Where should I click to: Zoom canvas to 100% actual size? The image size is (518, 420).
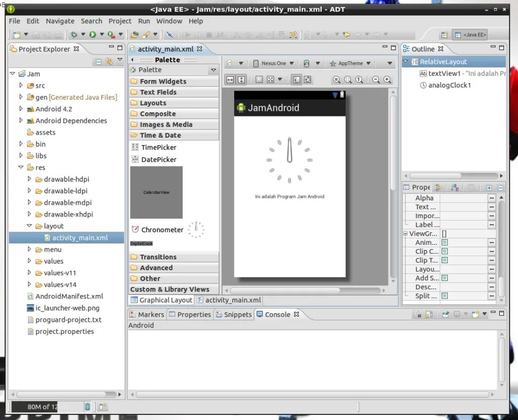tap(359, 79)
